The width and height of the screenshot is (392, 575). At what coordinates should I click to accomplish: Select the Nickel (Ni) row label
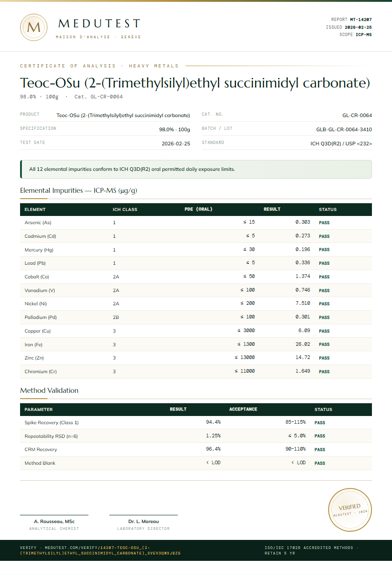point(36,304)
